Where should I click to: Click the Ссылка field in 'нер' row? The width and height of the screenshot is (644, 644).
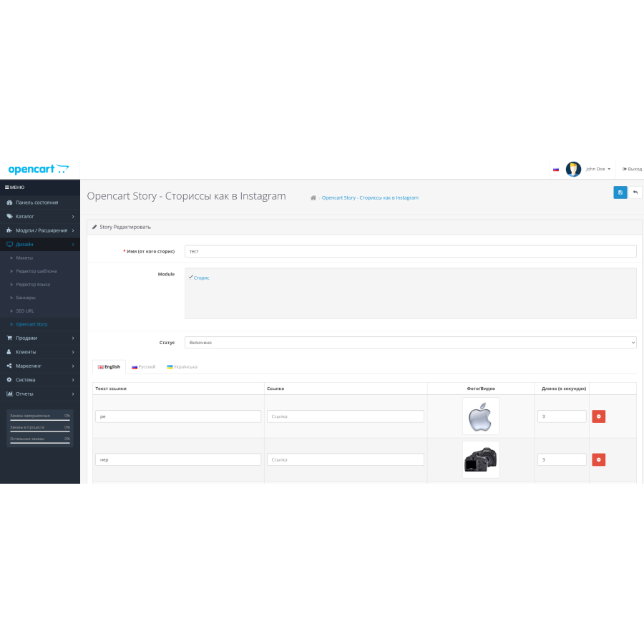[346, 459]
